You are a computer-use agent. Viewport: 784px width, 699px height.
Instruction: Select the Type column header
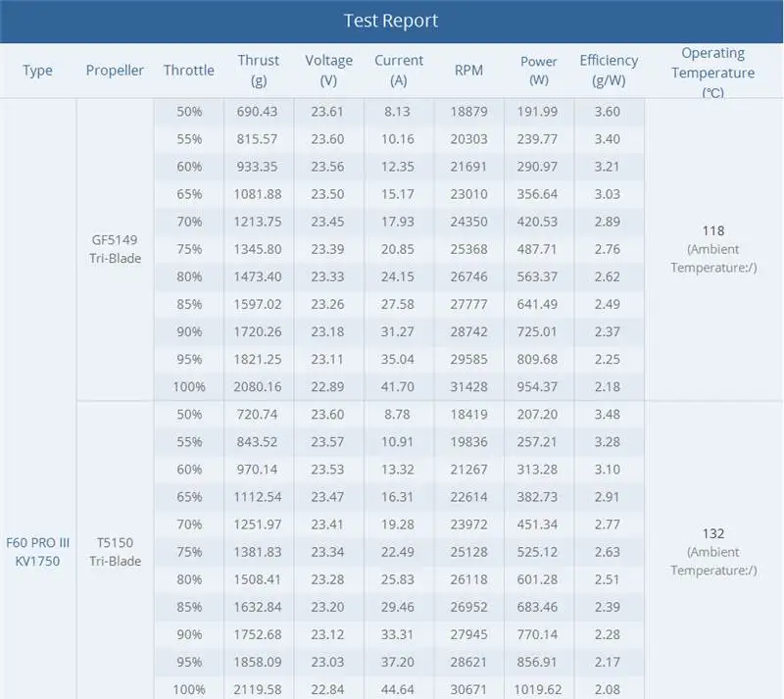click(x=37, y=71)
